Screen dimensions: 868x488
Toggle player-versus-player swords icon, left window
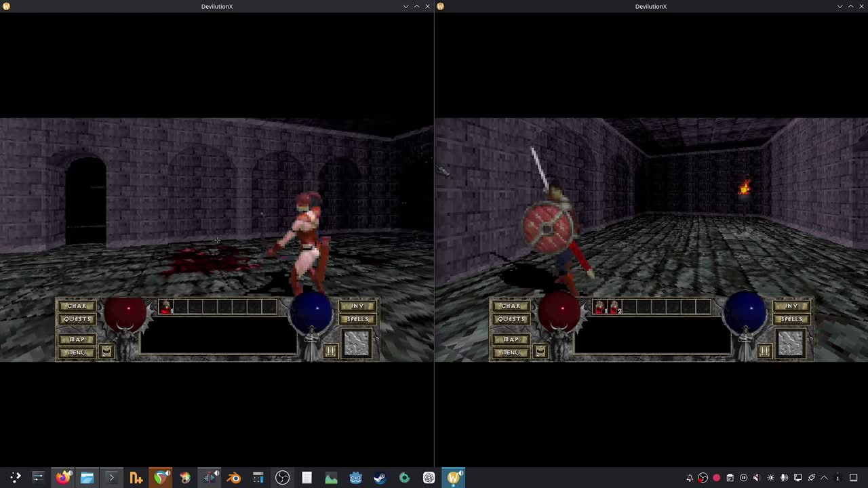330,351
